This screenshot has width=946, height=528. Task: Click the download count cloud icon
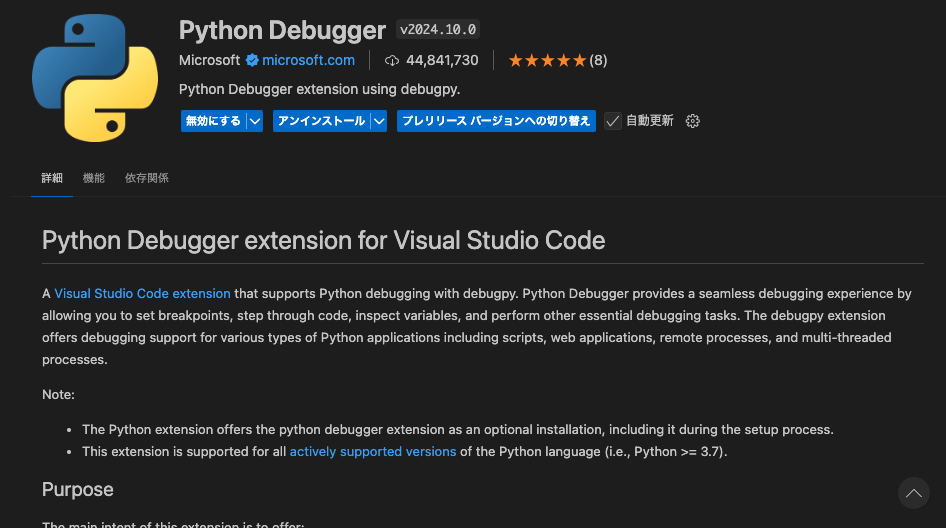pyautogui.click(x=392, y=60)
